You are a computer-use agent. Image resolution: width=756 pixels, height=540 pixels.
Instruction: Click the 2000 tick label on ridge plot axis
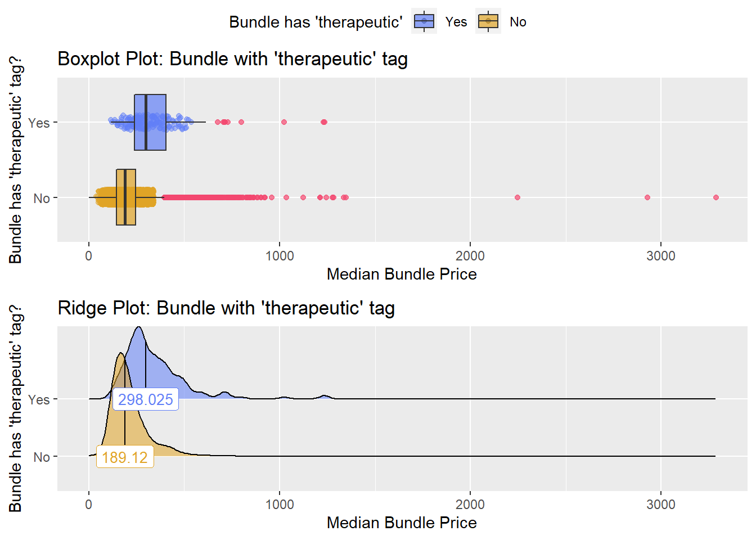470,504
